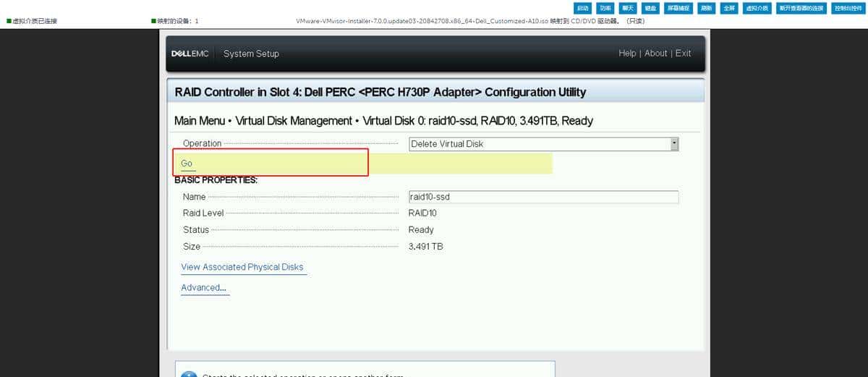
Task: Open the 控制台控件 console controls button
Action: click(x=847, y=8)
